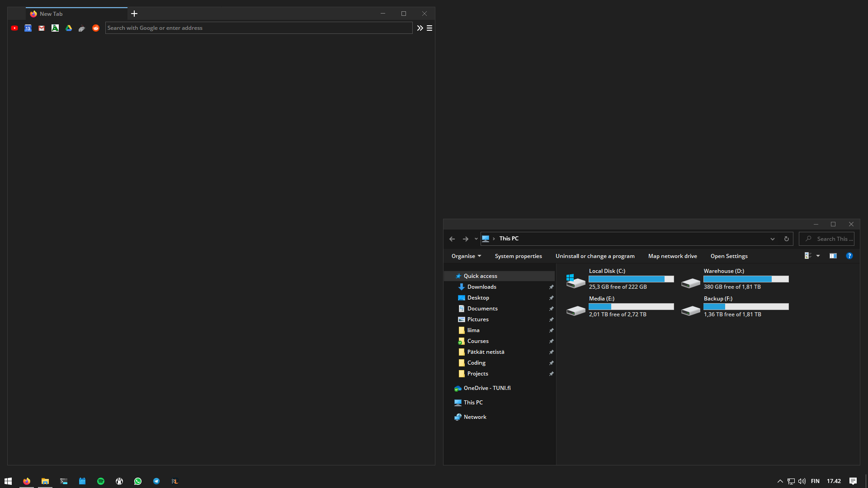
Task: Click Media (E:) usage bar
Action: (631, 307)
